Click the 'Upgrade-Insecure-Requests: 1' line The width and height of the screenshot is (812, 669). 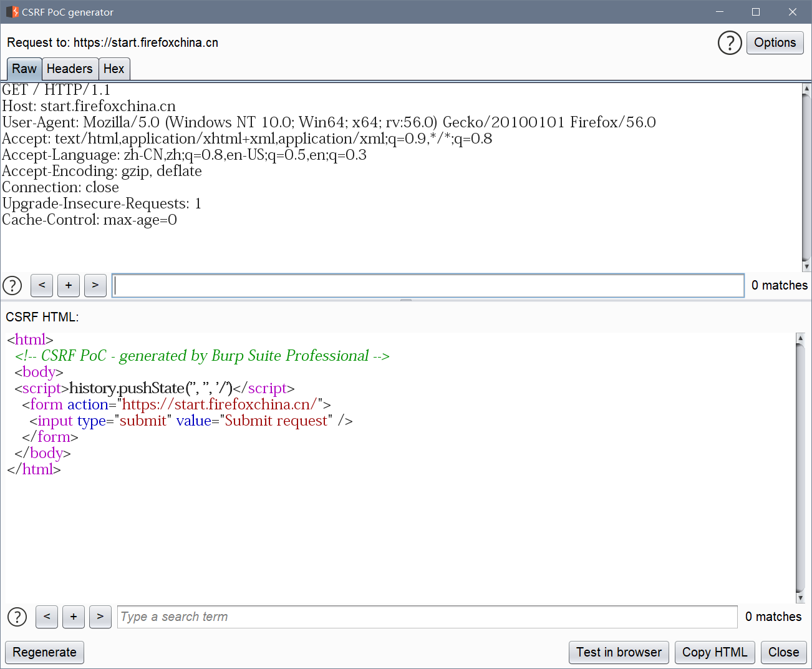point(102,203)
